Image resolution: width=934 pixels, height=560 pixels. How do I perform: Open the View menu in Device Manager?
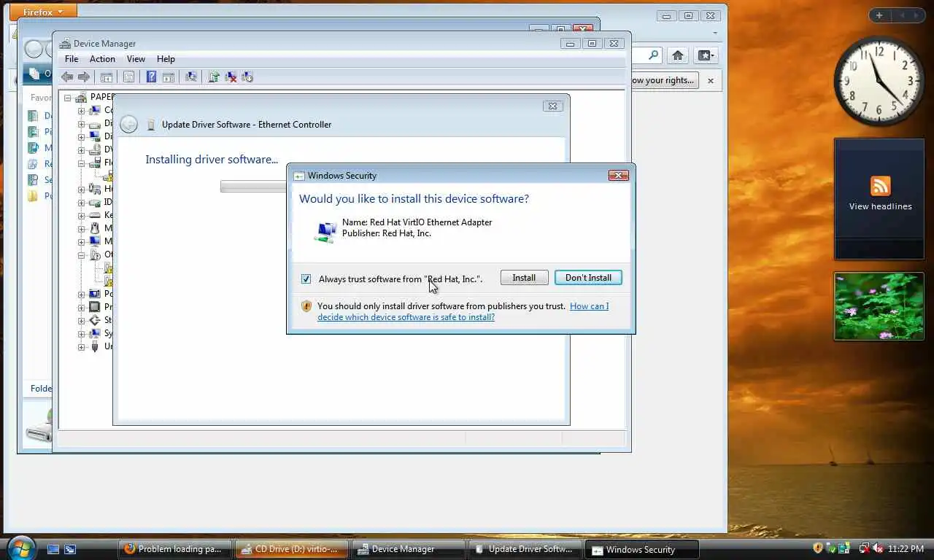(x=136, y=59)
